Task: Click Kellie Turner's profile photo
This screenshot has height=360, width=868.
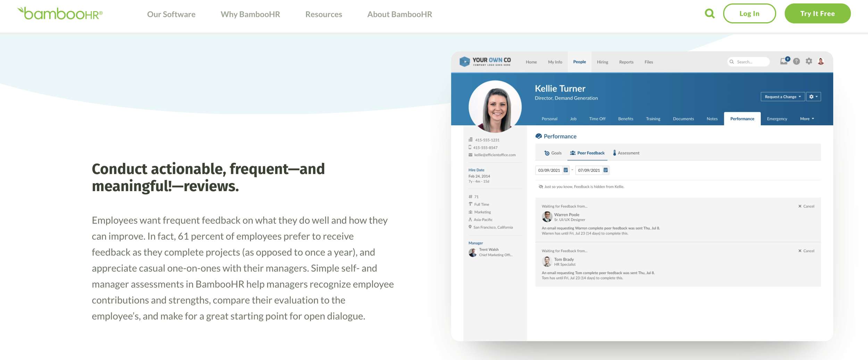Action: click(x=495, y=107)
